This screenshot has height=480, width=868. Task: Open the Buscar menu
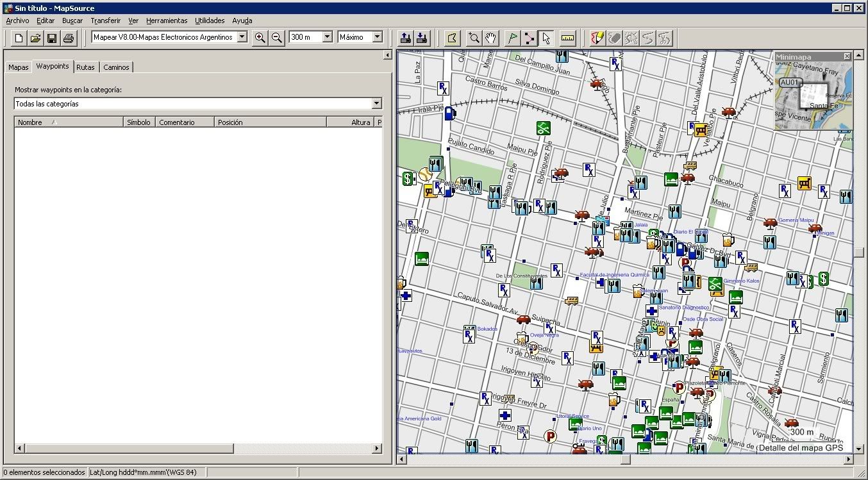click(x=72, y=21)
